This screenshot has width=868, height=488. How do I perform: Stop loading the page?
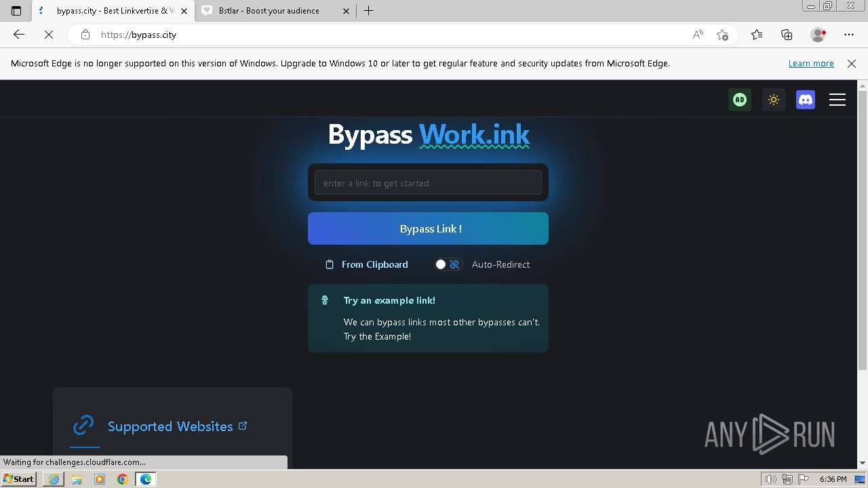pos(49,35)
